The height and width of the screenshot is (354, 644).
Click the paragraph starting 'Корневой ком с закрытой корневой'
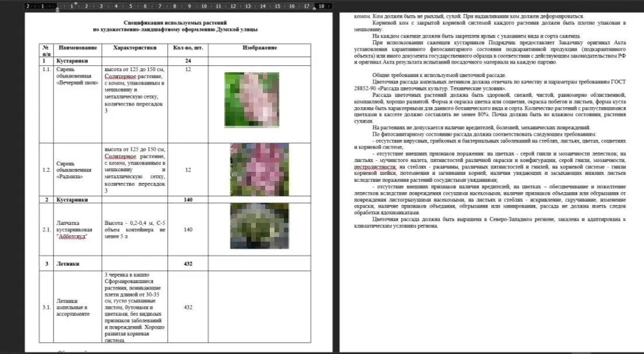click(490, 26)
